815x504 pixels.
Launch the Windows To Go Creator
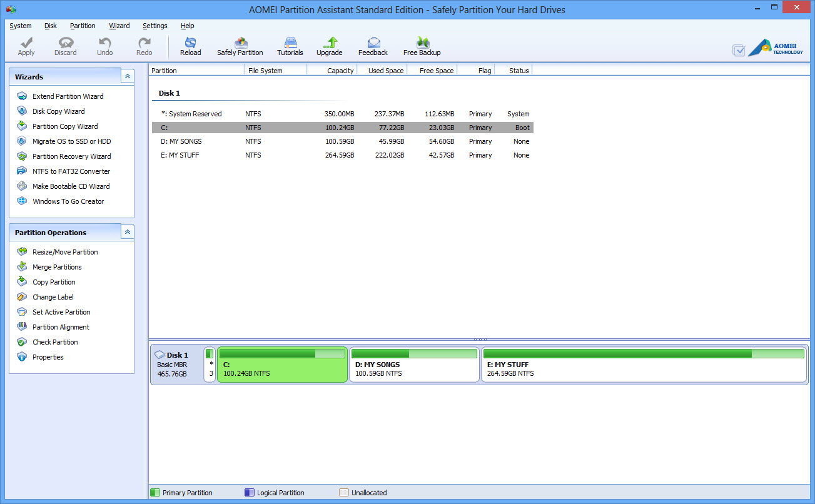68,201
